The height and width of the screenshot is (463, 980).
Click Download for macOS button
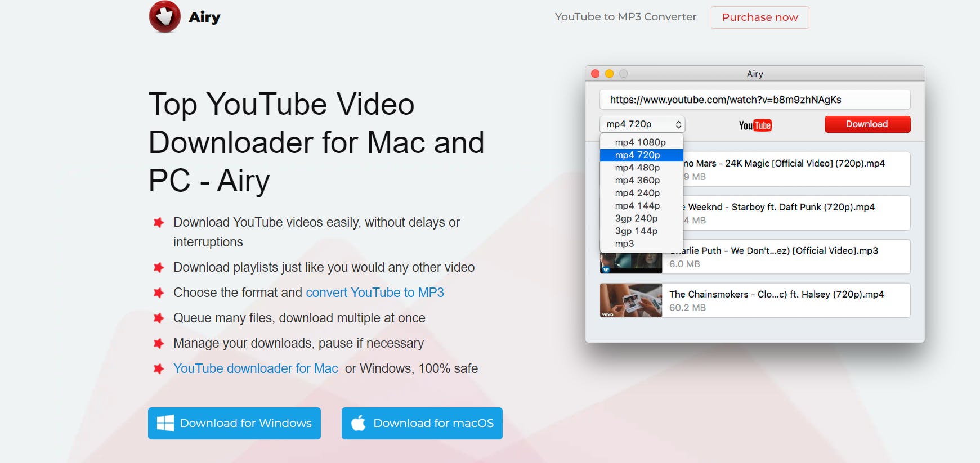(422, 423)
